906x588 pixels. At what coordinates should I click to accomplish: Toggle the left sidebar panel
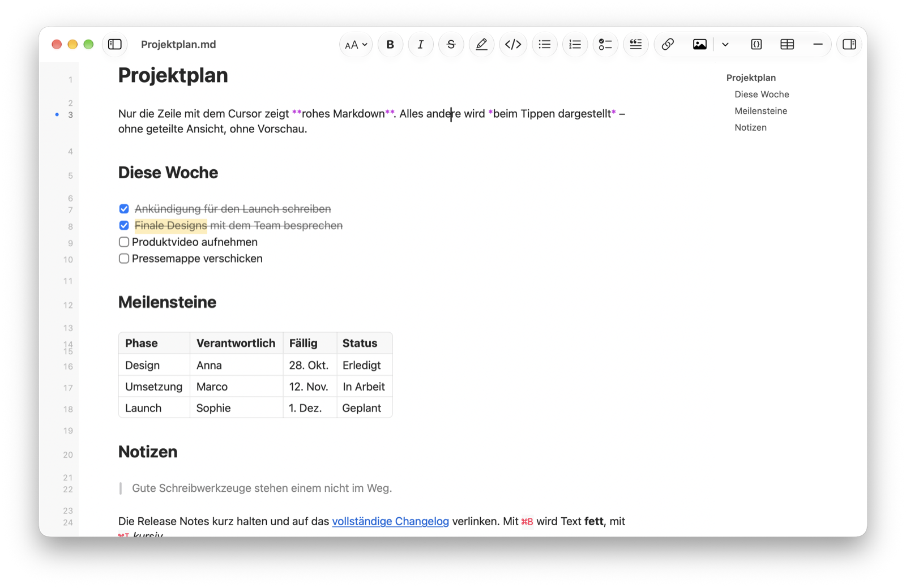click(x=115, y=44)
